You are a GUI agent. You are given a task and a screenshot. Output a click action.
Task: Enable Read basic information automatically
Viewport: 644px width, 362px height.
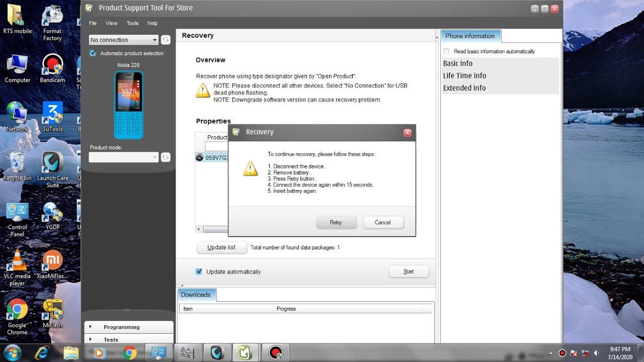[x=446, y=51]
